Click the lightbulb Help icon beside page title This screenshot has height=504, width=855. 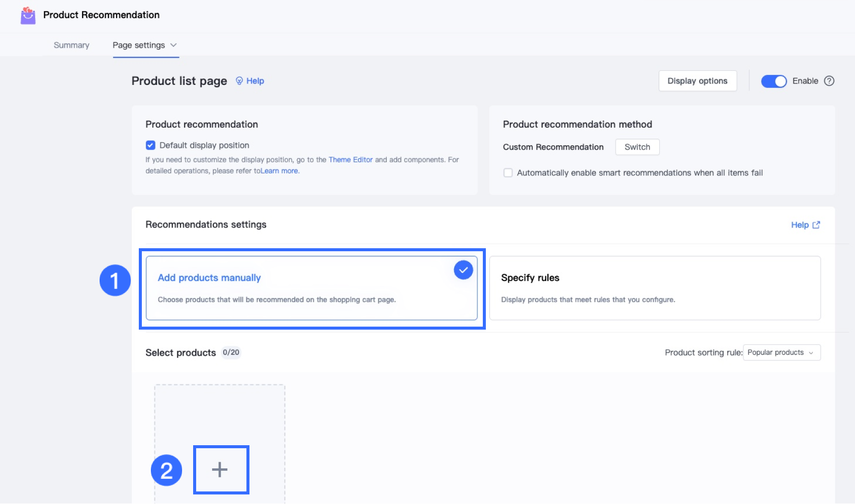(239, 81)
